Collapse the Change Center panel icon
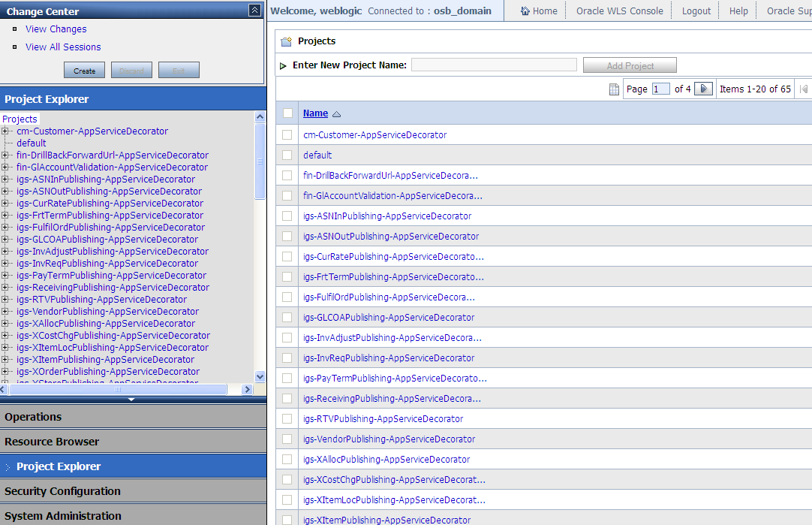The width and height of the screenshot is (812, 525). pyautogui.click(x=254, y=11)
